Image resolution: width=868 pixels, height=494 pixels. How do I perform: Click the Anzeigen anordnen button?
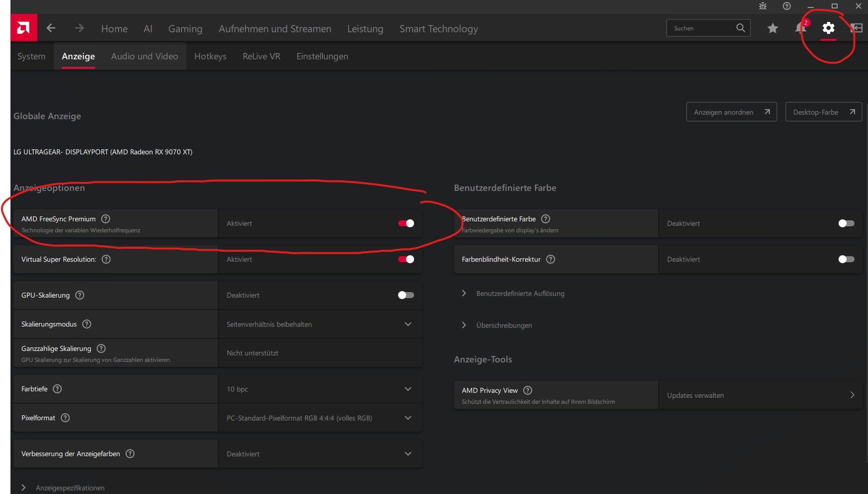point(731,112)
